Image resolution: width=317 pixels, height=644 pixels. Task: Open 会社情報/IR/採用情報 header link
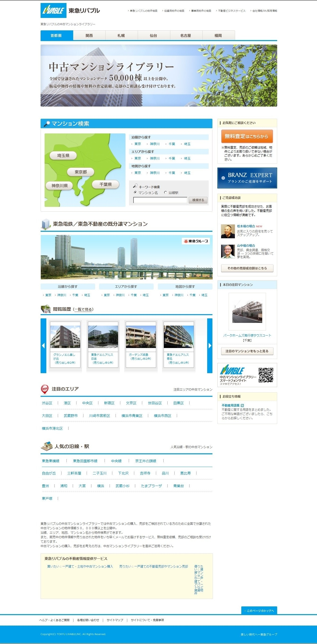tap(264, 11)
